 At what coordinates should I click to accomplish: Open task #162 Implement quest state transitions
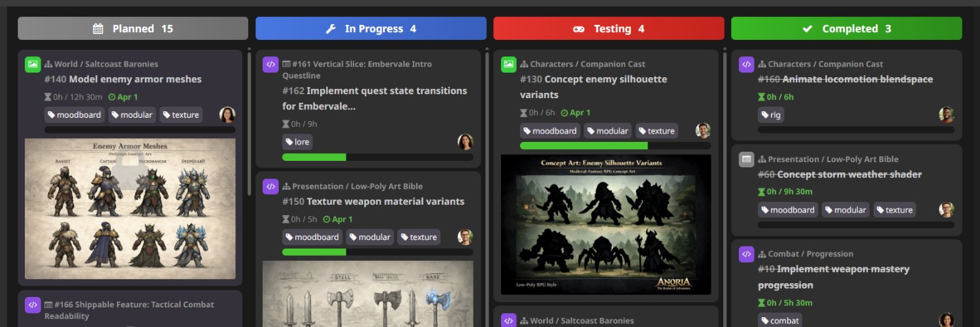(x=374, y=98)
